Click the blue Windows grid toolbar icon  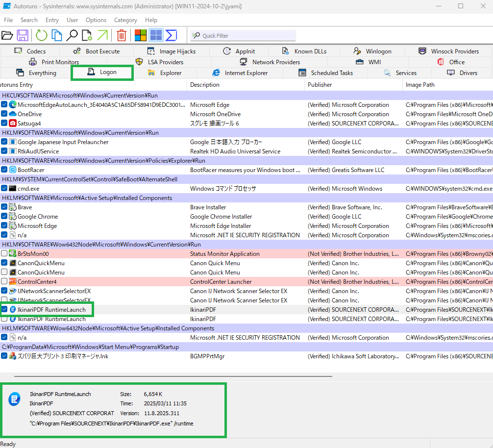tap(156, 35)
